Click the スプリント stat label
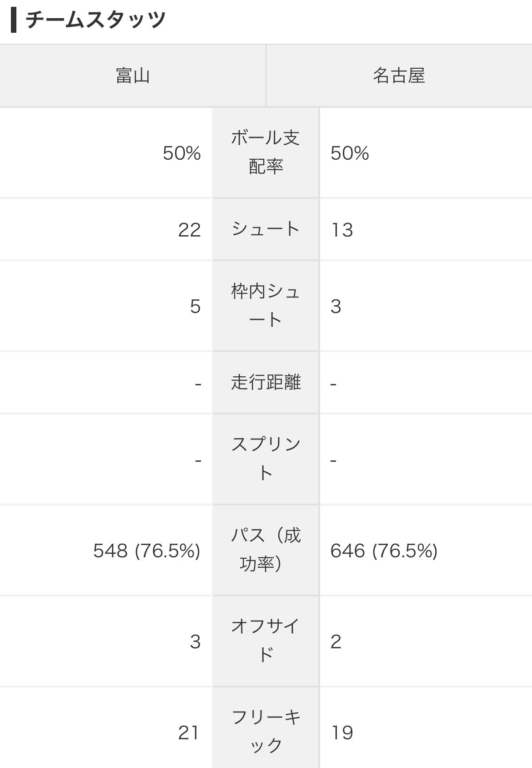Screen dimensions: 532x768 coord(266,459)
